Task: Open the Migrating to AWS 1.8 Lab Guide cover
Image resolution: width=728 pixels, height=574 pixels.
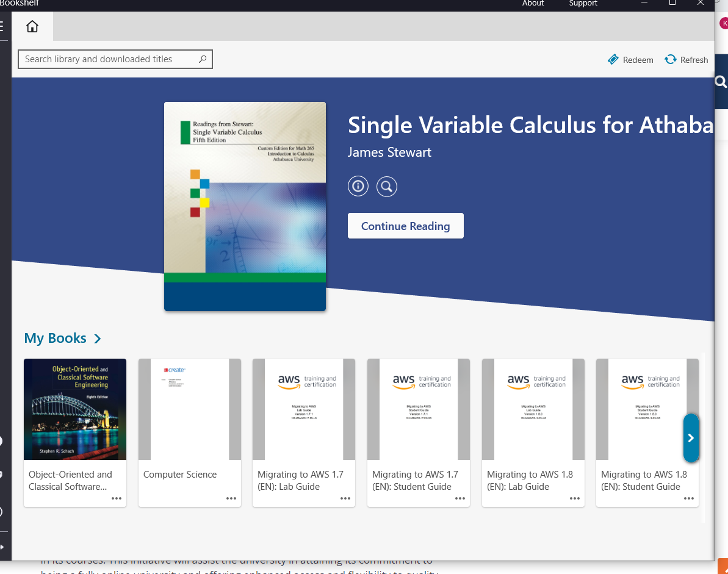Action: (533, 409)
